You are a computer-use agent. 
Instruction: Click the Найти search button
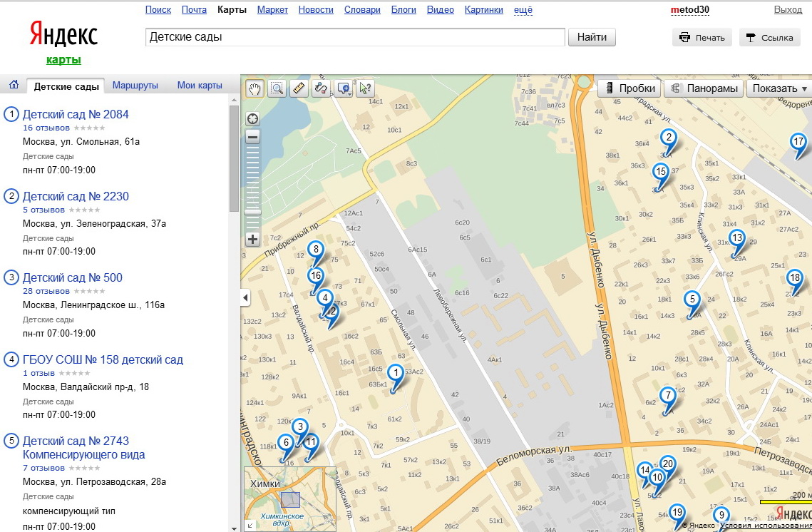tap(591, 37)
